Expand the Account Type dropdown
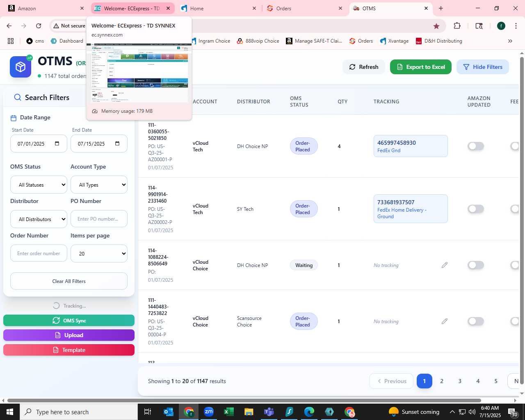The width and height of the screenshot is (525, 420). click(x=99, y=185)
